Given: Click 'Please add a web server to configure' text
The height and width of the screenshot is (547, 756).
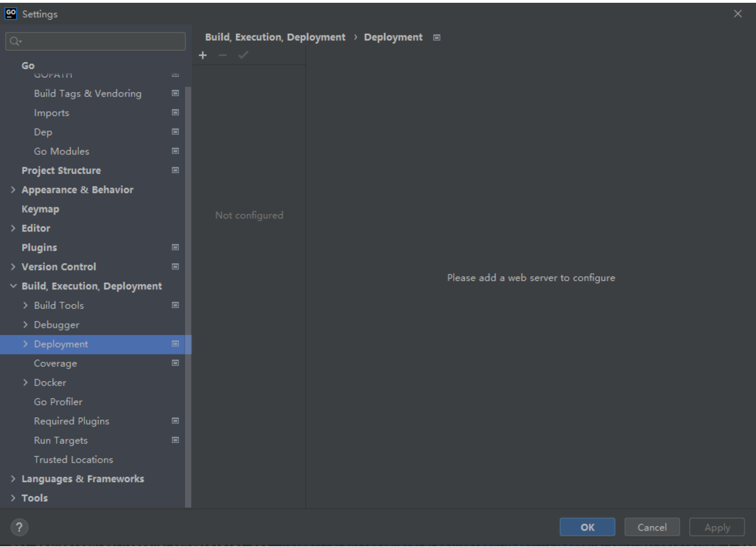Looking at the screenshot, I should 531,278.
